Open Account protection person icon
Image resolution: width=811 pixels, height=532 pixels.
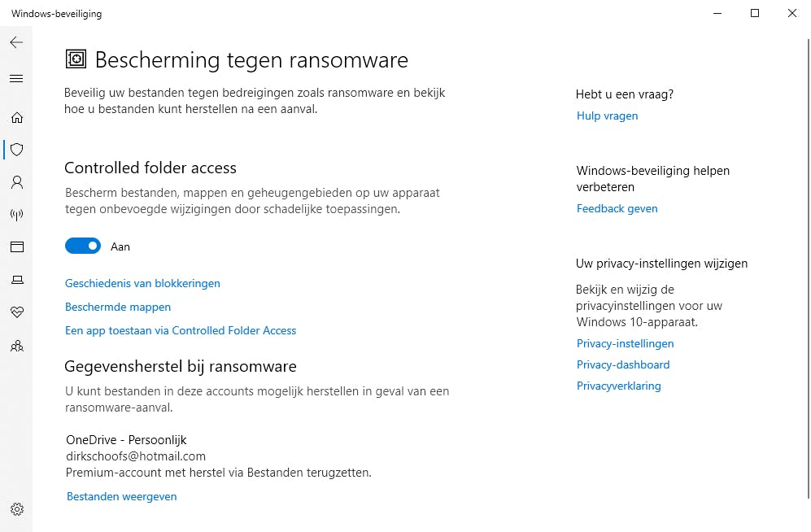click(16, 182)
